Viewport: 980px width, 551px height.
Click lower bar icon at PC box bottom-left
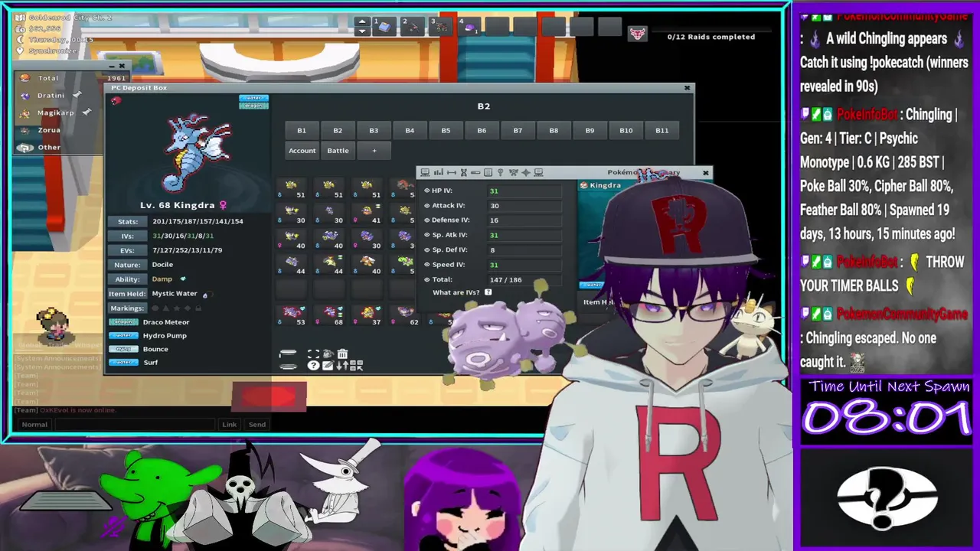[x=288, y=367]
